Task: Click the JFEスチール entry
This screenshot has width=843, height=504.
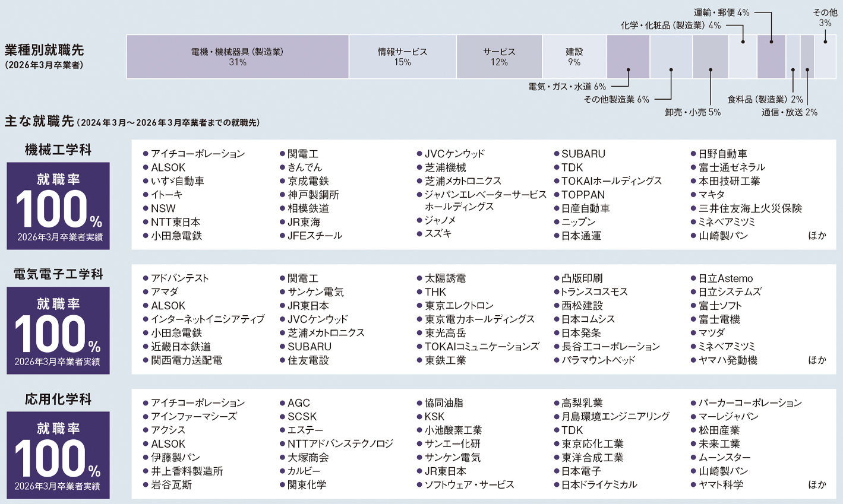Action: click(x=315, y=236)
